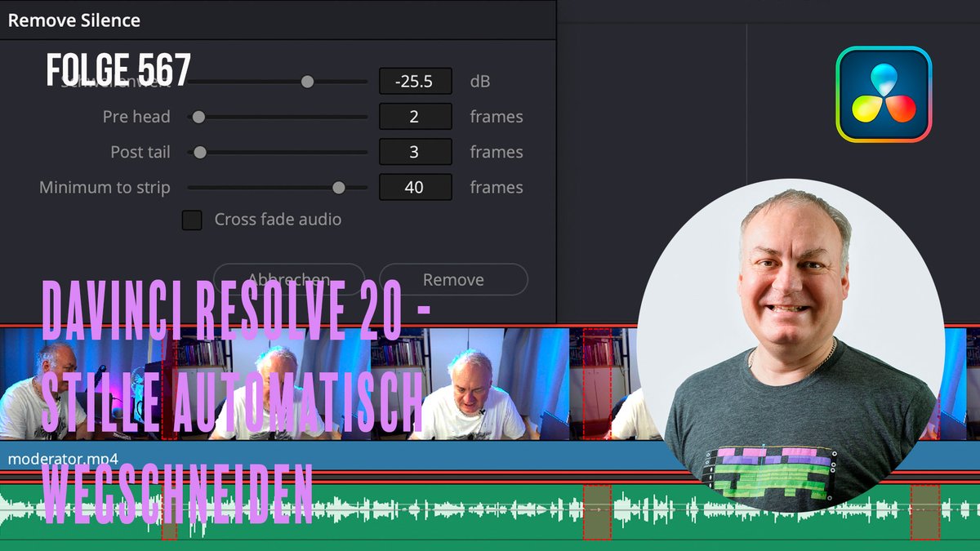Viewport: 980px width, 551px height.
Task: Click the DaVinci Resolve logo icon
Action: click(884, 94)
